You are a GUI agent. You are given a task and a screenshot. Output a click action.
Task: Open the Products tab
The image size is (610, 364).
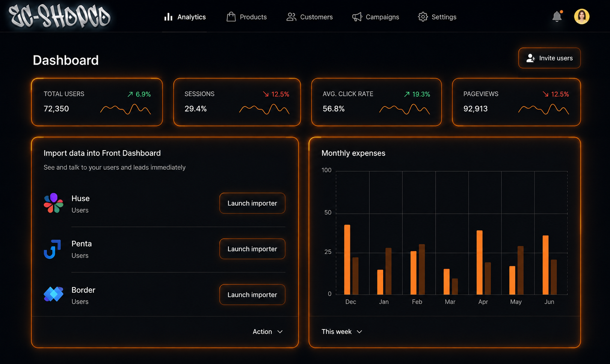[247, 17]
